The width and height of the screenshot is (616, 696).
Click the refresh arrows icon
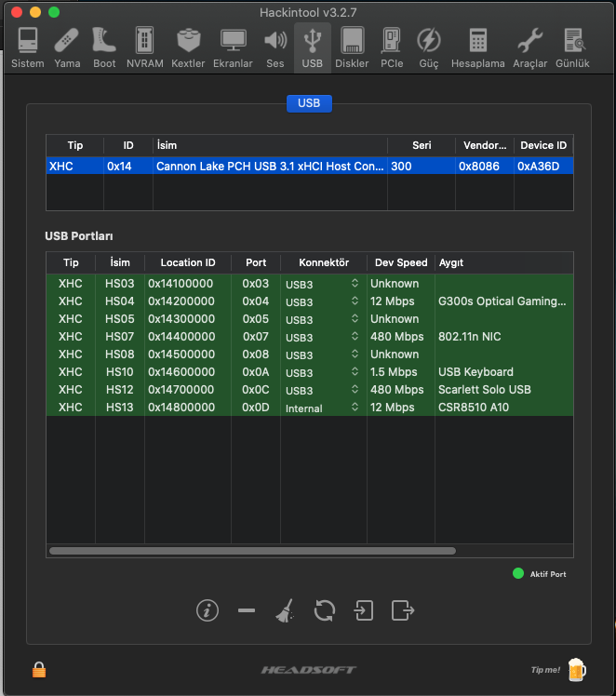click(x=324, y=610)
